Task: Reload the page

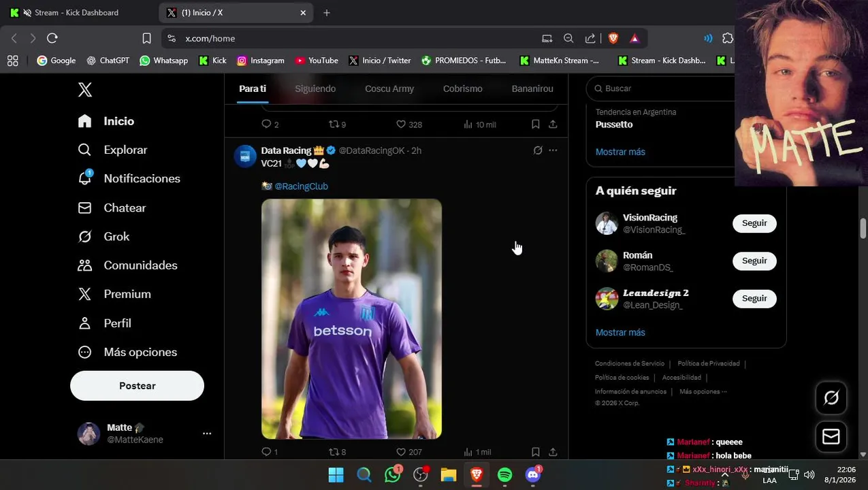Action: [x=52, y=38]
